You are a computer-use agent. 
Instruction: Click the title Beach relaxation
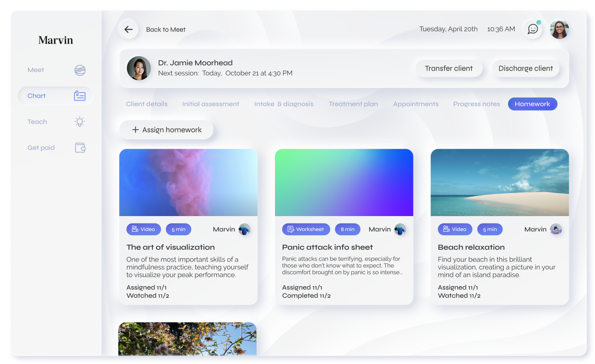(471, 247)
